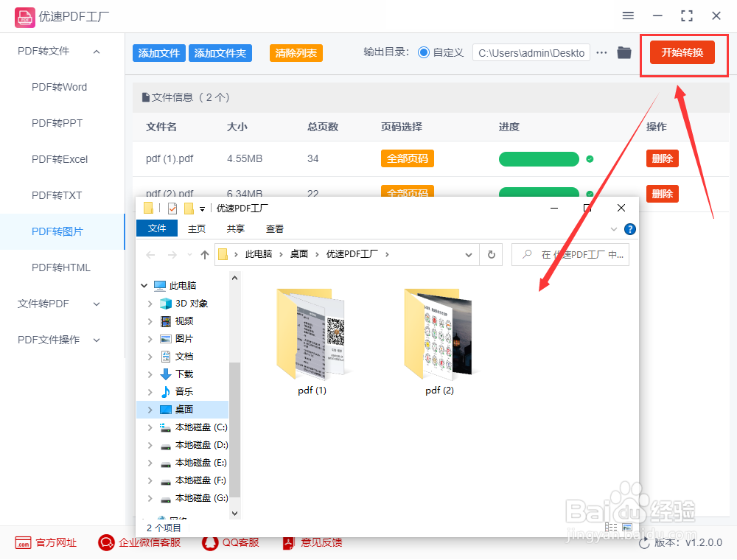Click navigation pane scroll down arrow
This screenshot has width=737, height=560.
pos(234,514)
